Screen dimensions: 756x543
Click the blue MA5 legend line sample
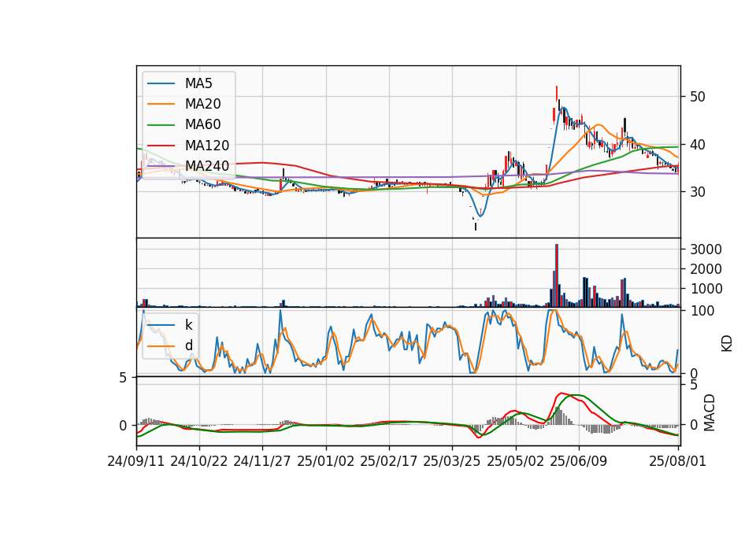[x=161, y=84]
